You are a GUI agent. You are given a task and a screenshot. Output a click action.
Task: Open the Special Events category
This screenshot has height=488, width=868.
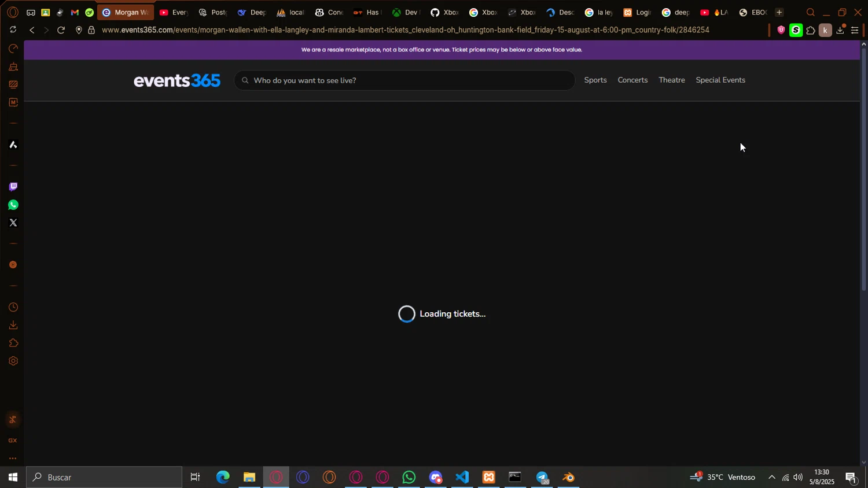pyautogui.click(x=720, y=80)
